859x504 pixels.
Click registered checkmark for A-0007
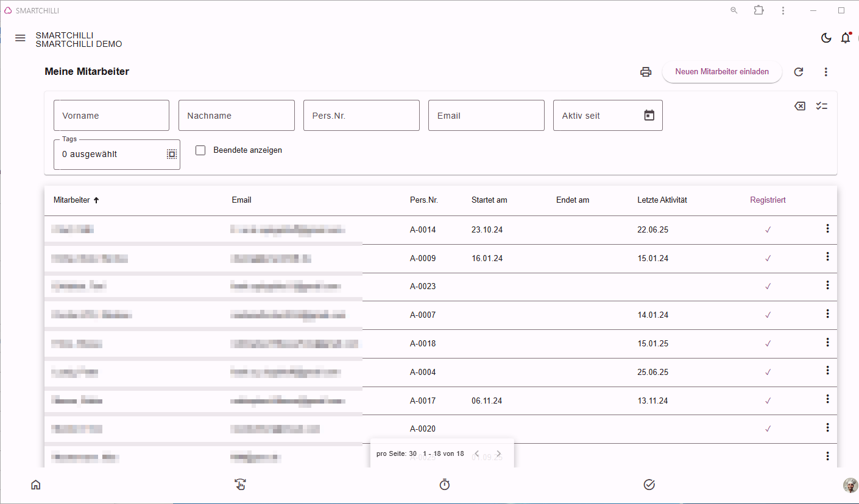tap(768, 315)
